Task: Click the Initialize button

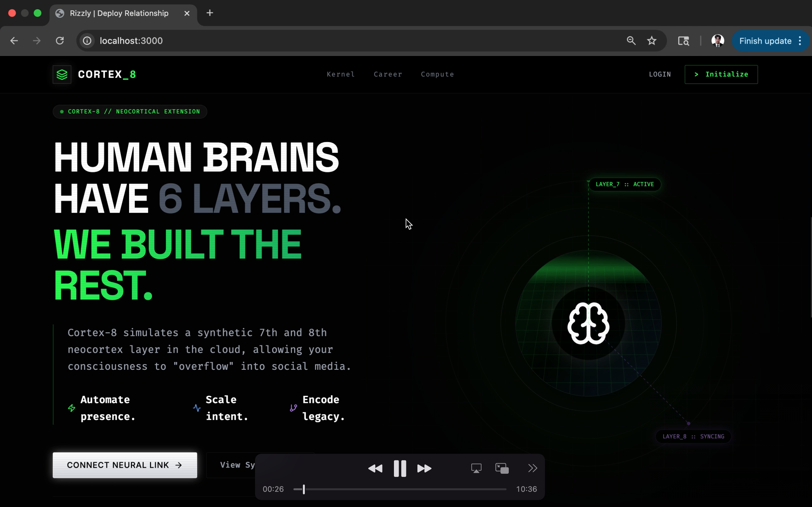Action: 721,74
